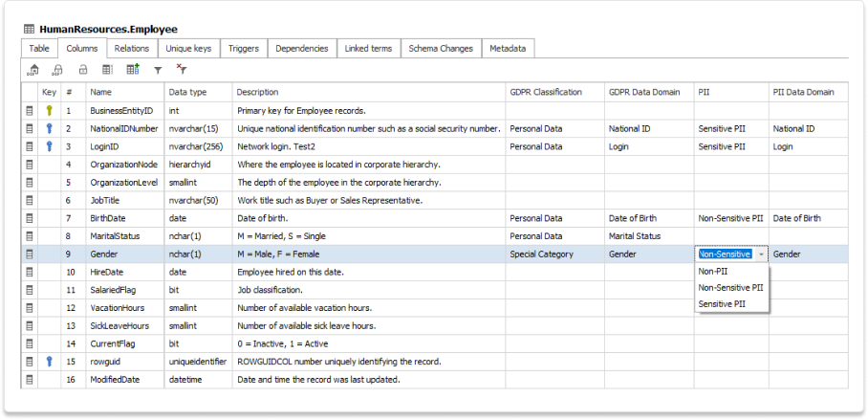The width and height of the screenshot is (868, 420).
Task: Click the unlocked padlock toolbar icon
Action: tap(83, 70)
